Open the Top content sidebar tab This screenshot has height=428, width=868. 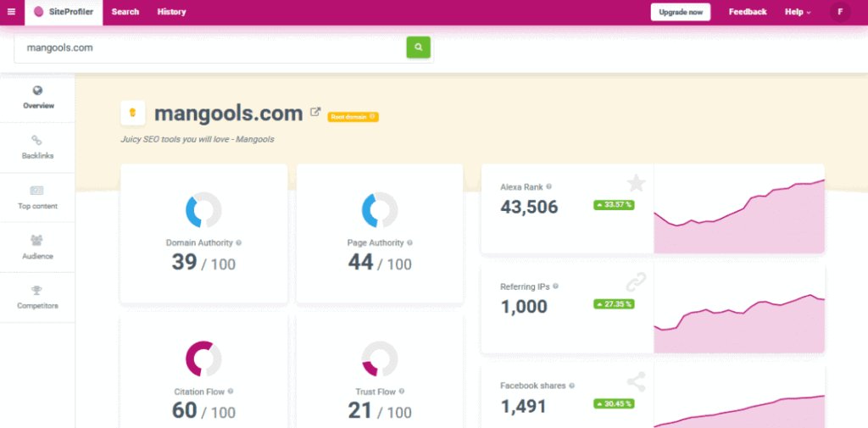37,197
